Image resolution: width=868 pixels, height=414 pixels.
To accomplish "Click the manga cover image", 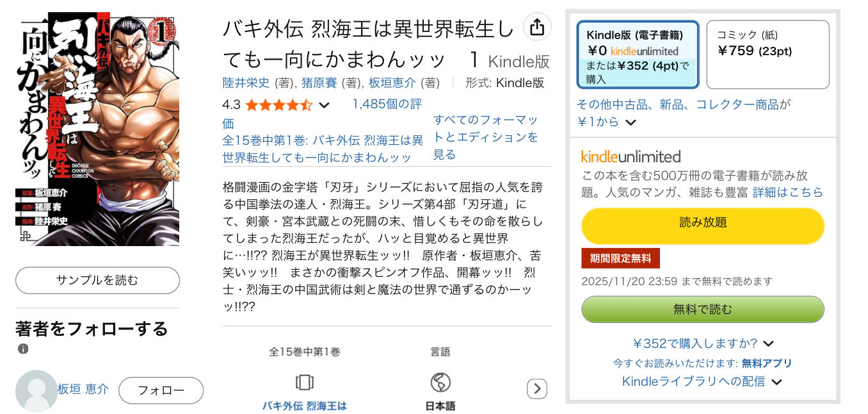I will point(97,129).
